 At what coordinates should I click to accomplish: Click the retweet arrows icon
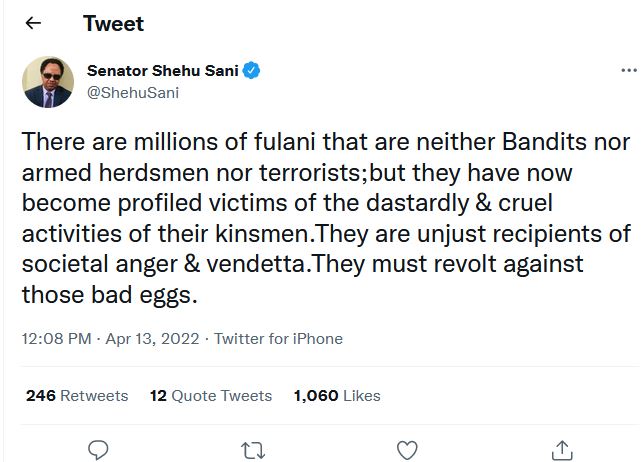pos(252,450)
